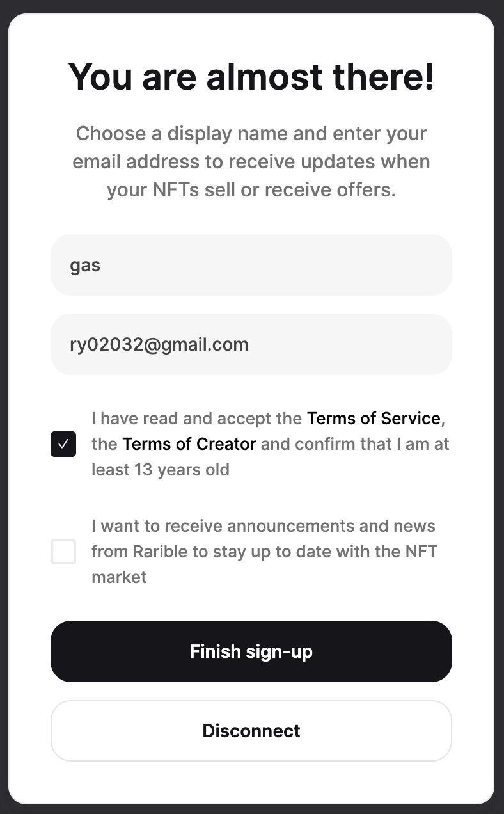This screenshot has height=814, width=504.
Task: Focus the display name field containing "gas"
Action: [x=251, y=265]
